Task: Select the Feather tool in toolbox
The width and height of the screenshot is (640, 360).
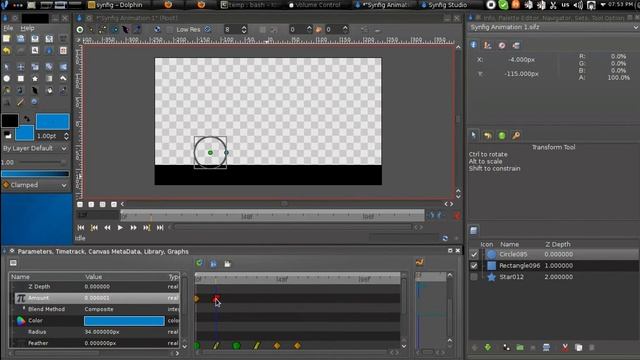Action: point(35,90)
